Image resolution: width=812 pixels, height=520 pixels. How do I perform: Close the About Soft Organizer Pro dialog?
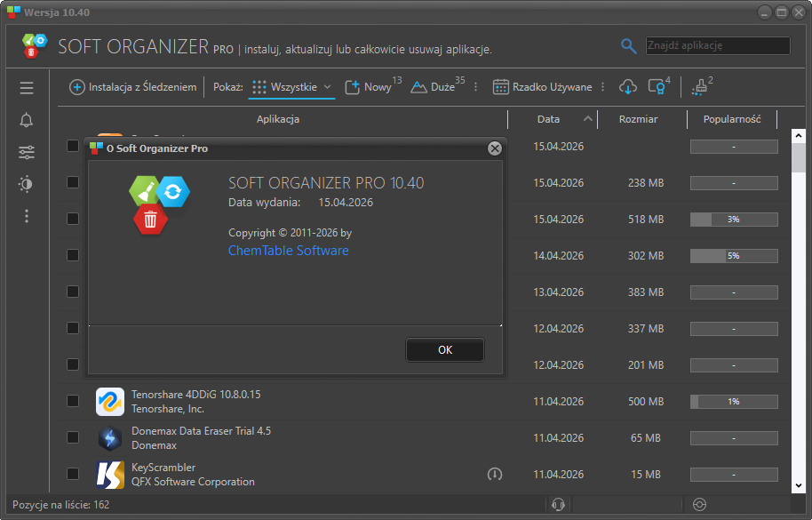pyautogui.click(x=495, y=148)
